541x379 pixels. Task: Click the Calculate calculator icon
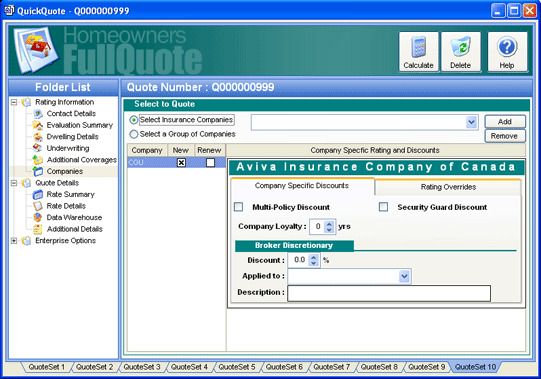[x=418, y=47]
